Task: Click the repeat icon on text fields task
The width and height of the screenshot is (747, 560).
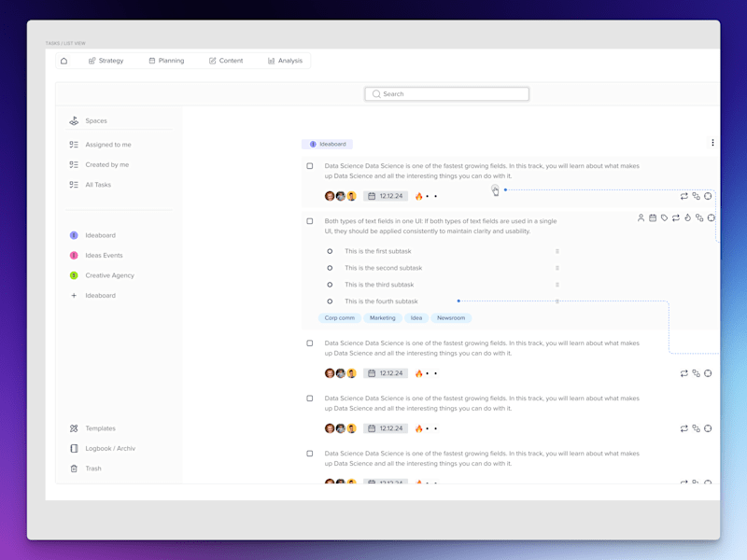Action: coord(676,218)
